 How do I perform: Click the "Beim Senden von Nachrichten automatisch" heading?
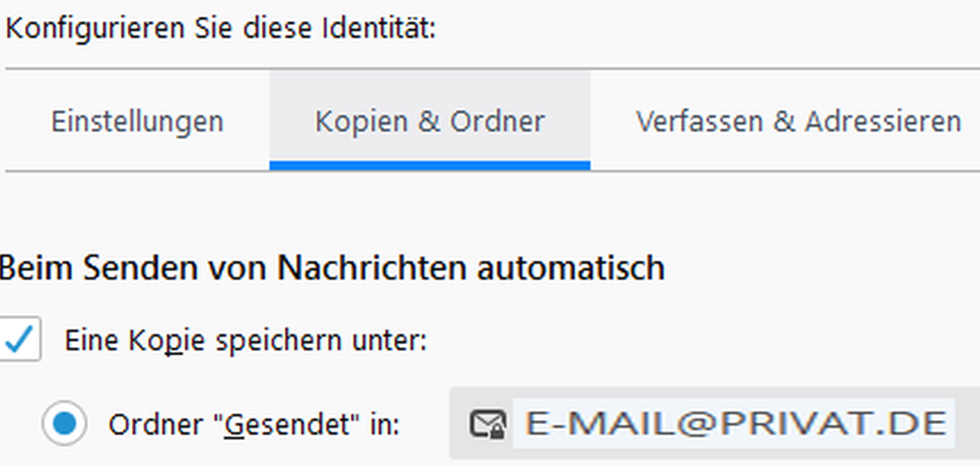coord(333,268)
